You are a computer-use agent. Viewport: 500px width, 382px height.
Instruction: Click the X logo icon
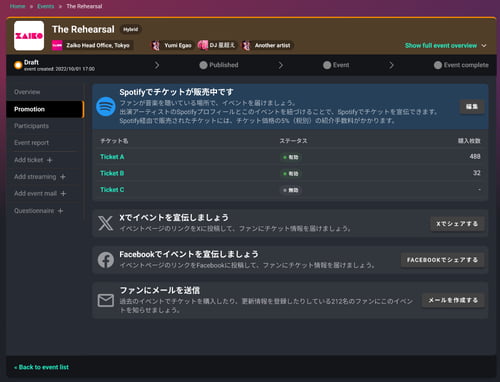[x=106, y=223]
